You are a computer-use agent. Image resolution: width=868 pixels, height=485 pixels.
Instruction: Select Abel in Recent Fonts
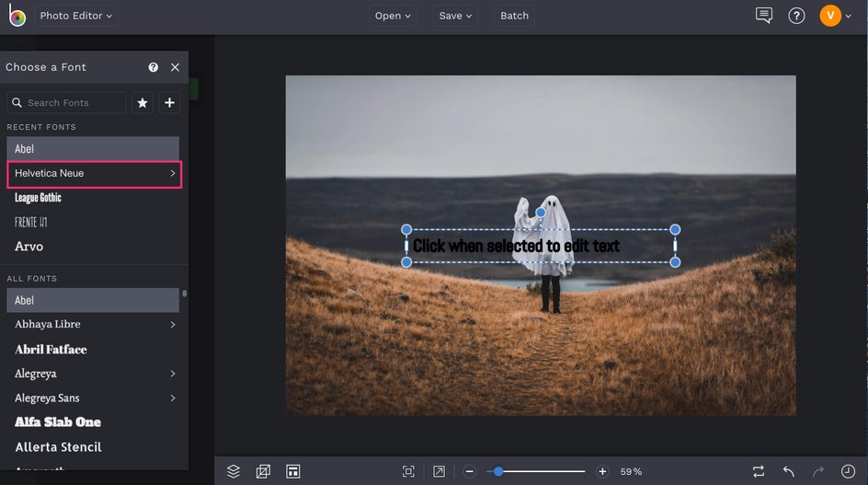pos(93,148)
